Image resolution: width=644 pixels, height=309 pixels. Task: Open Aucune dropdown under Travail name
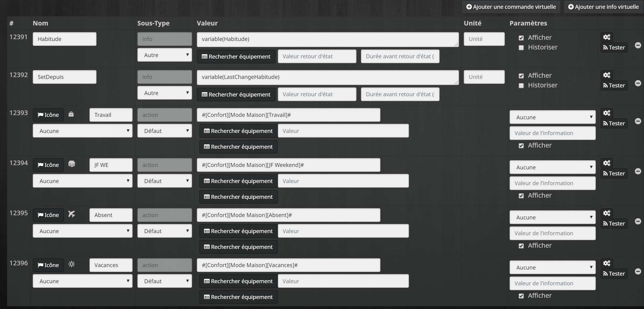[83, 131]
